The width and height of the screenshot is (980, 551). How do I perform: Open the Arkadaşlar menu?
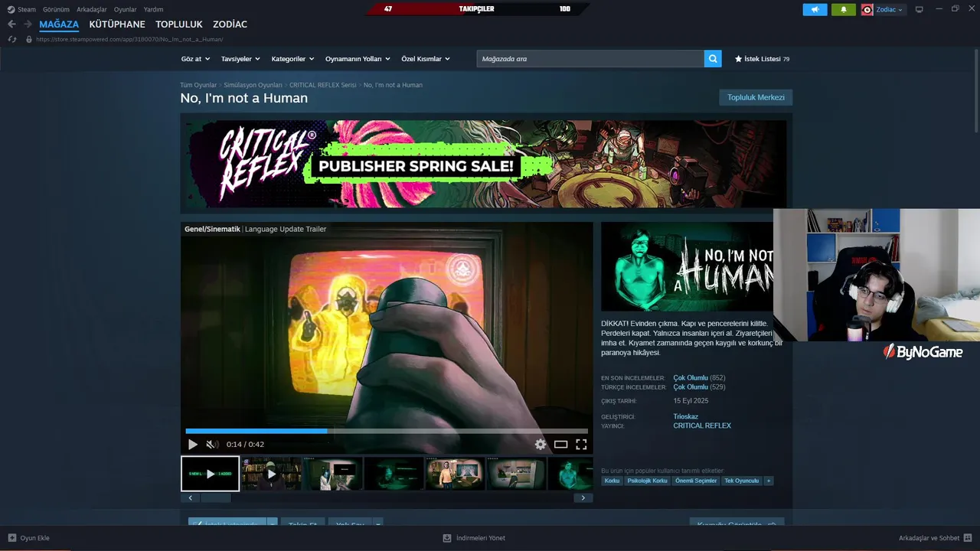pyautogui.click(x=92, y=9)
